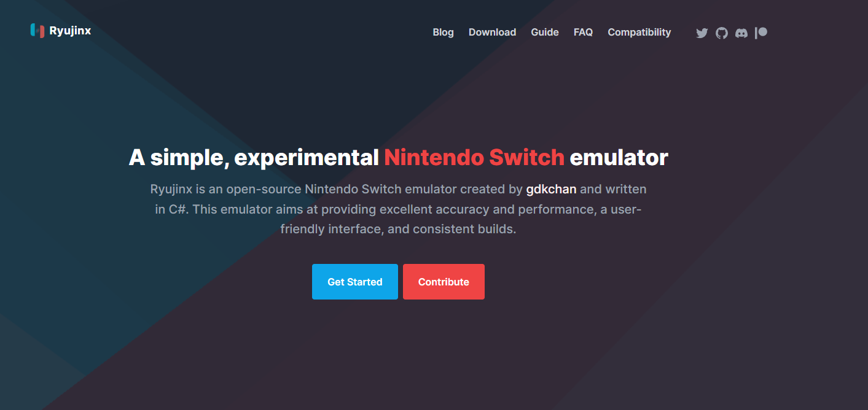Start the setup guide with Get Started
Viewport: 868px width, 410px height.
click(354, 281)
